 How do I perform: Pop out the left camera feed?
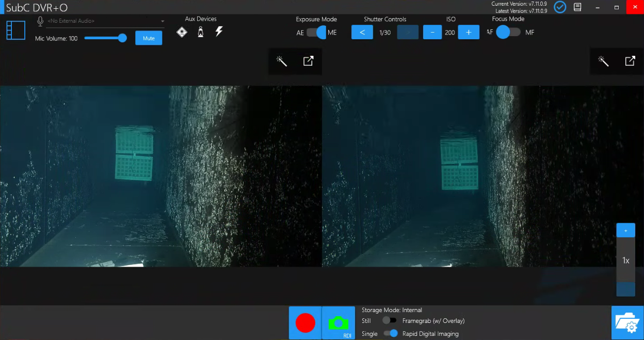[x=308, y=61]
